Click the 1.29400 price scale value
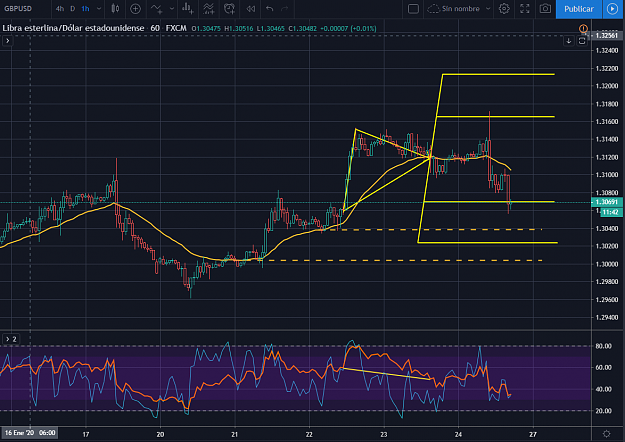 click(x=607, y=317)
